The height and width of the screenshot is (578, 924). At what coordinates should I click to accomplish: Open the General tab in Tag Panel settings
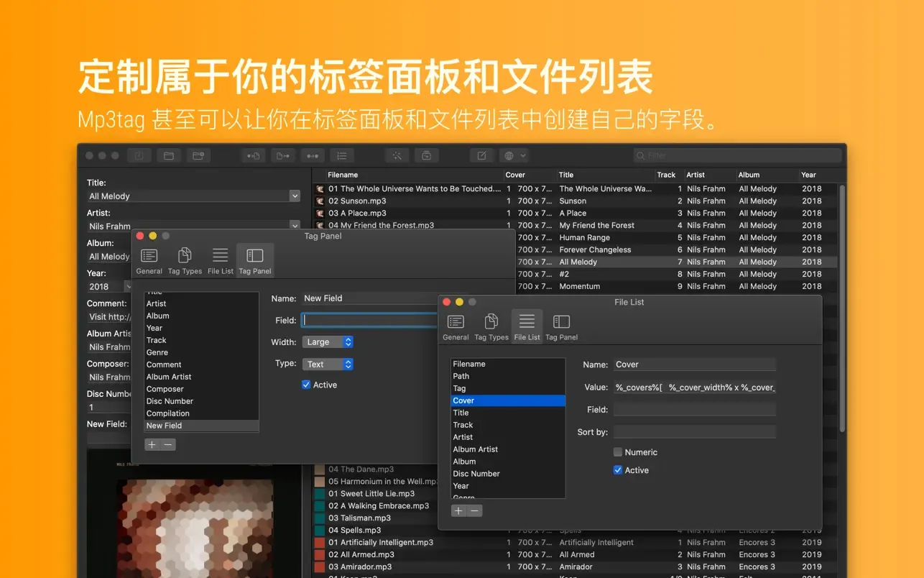click(149, 260)
